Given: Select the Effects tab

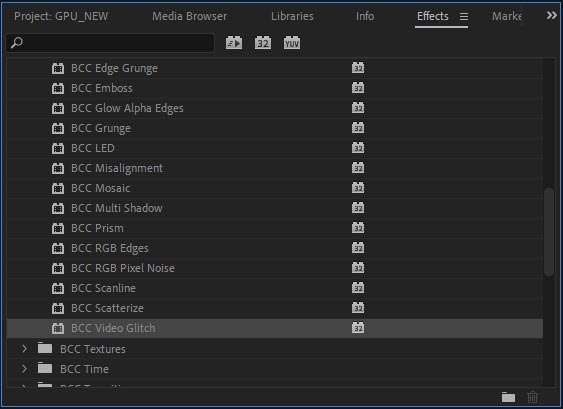Looking at the screenshot, I should coord(433,16).
